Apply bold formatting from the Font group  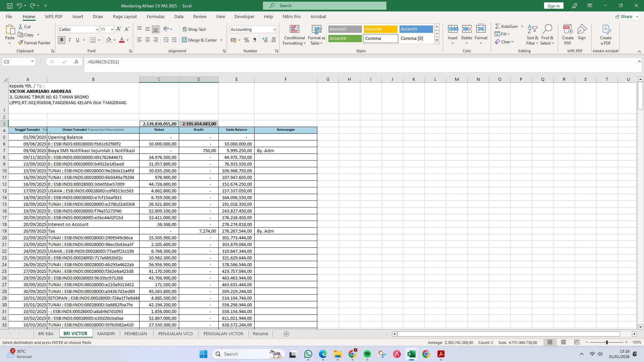(61, 40)
